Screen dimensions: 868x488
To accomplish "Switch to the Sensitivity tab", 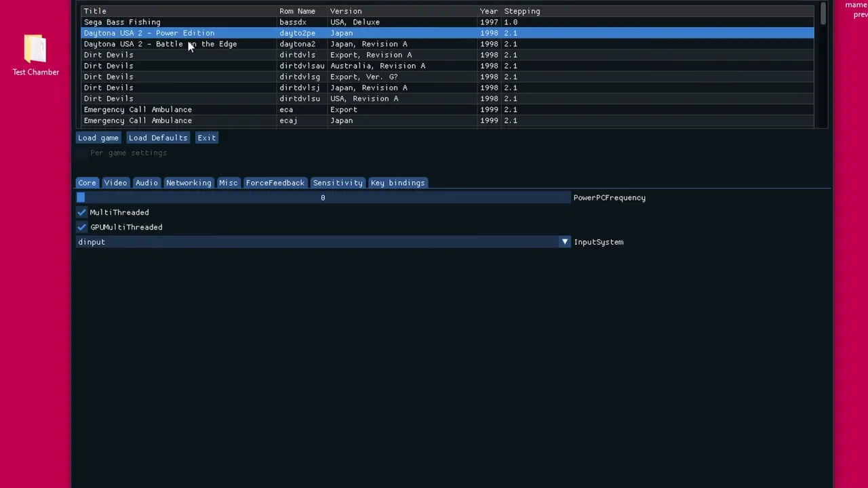I will point(337,182).
